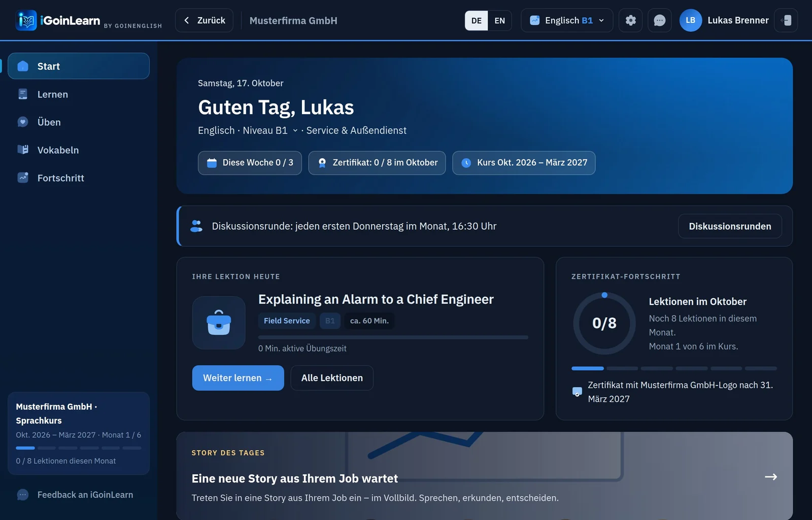
Task: Expand the Niveau B1 level chevron
Action: [295, 130]
